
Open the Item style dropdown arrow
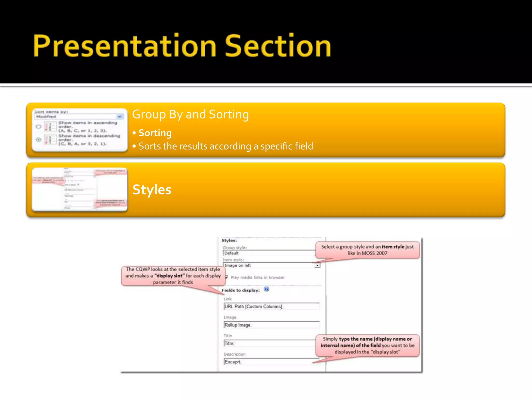point(317,265)
